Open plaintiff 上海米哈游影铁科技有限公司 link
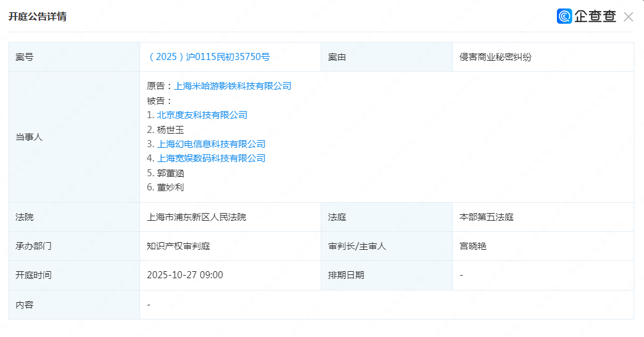The width and height of the screenshot is (644, 337). tap(232, 85)
